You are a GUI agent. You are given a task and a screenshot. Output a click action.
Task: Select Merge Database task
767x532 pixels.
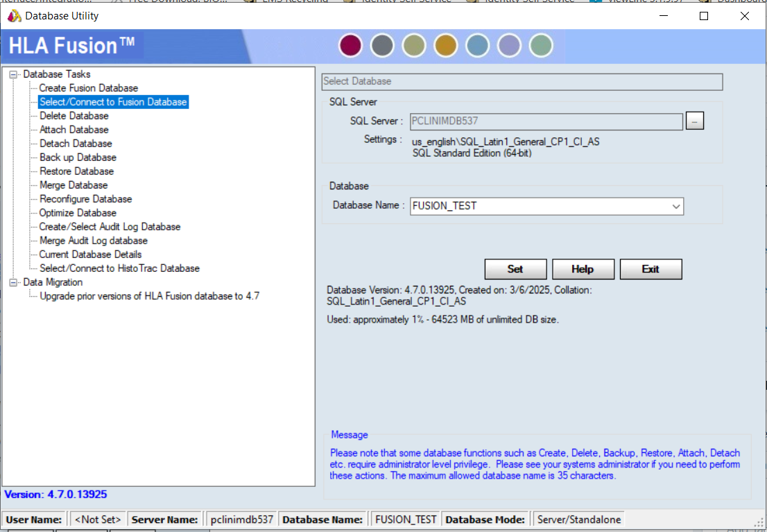(x=74, y=185)
